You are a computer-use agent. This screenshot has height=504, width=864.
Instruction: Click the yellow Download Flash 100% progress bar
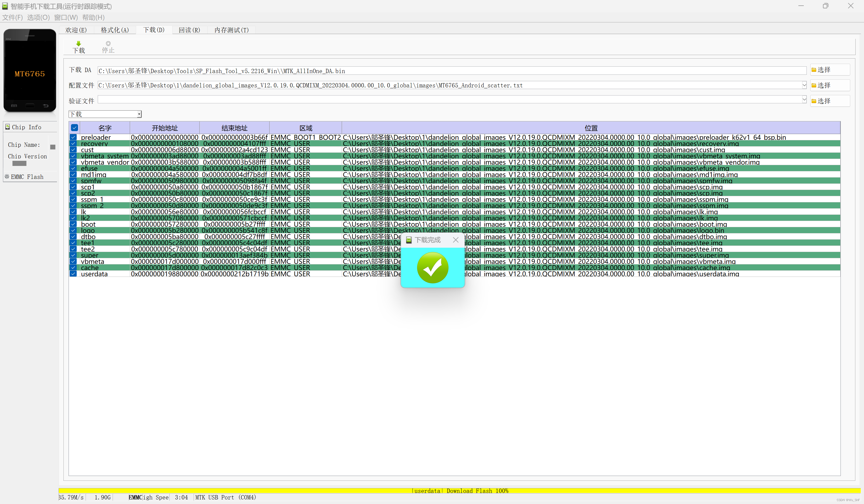[460, 491]
